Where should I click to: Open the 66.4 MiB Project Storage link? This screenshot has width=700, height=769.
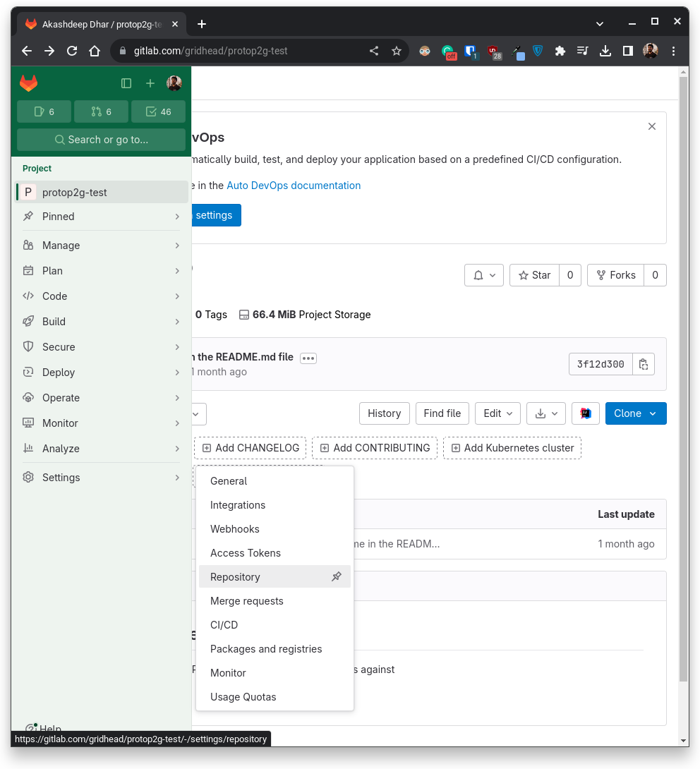[305, 315]
